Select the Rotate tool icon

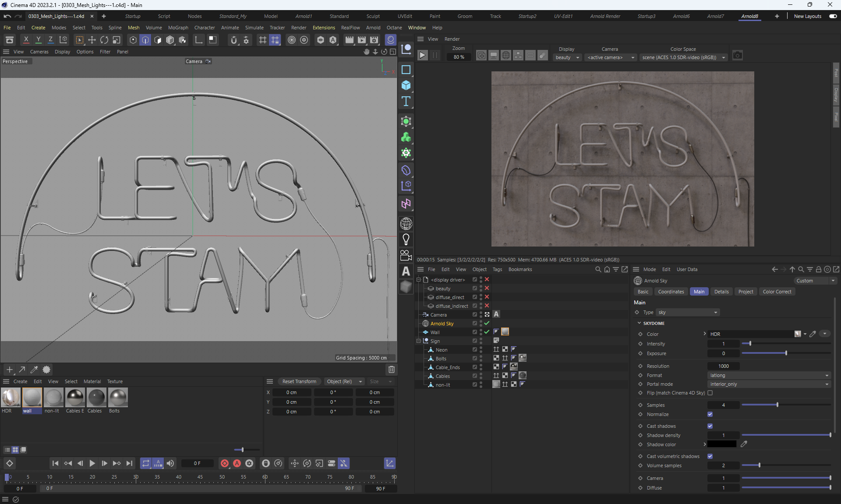104,40
